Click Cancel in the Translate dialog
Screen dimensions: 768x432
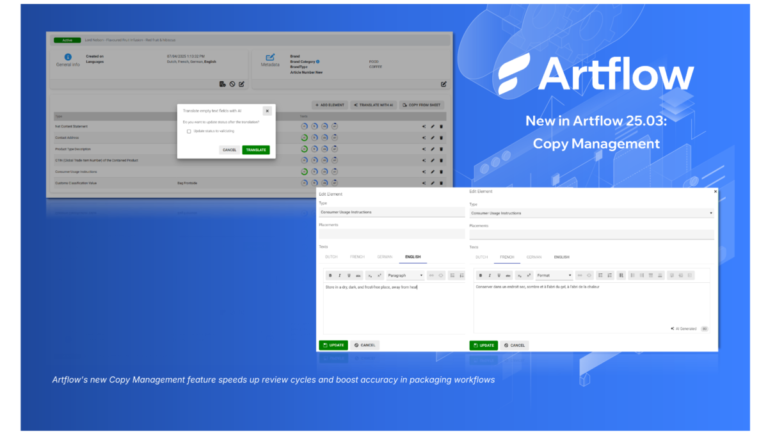click(229, 150)
